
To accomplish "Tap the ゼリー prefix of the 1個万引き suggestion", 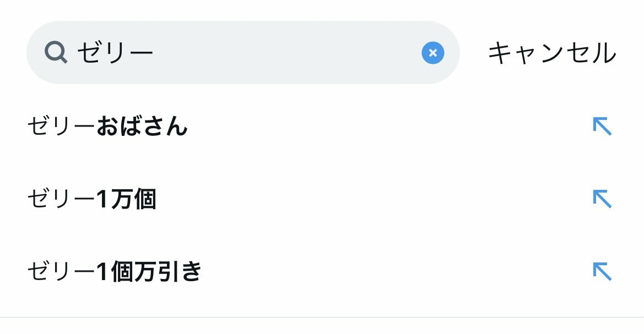I will tap(61, 272).
